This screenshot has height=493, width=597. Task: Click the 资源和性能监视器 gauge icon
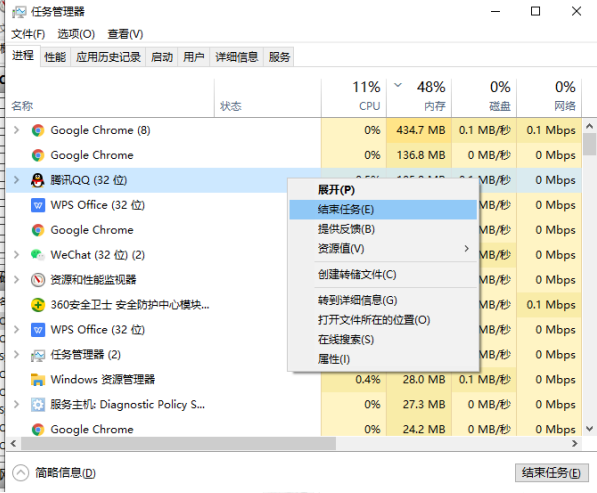[38, 280]
